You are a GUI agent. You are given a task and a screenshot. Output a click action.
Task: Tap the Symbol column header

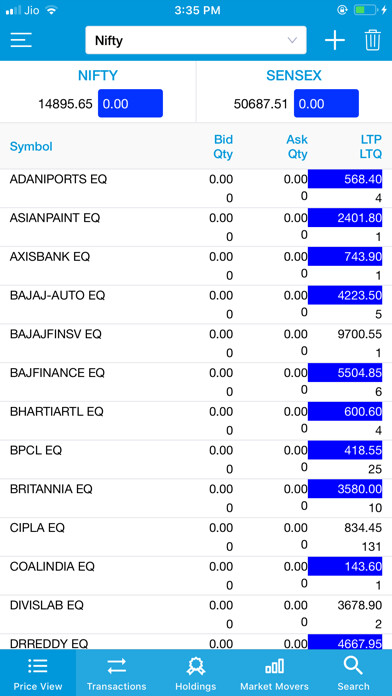(31, 146)
